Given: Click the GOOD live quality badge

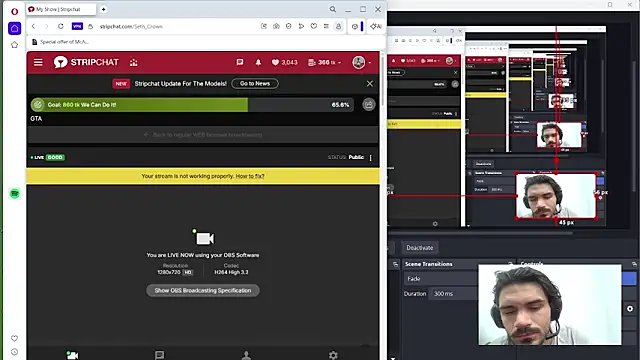Looking at the screenshot, I should [55, 157].
